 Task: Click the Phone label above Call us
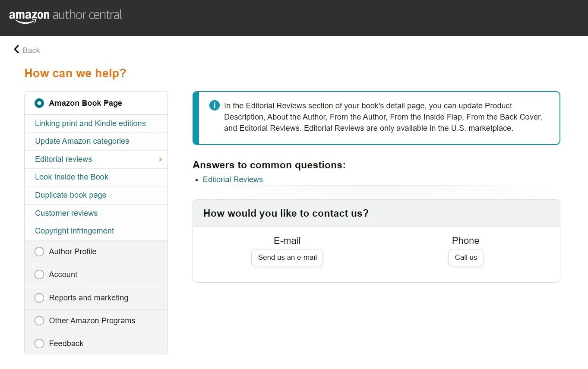pos(465,241)
